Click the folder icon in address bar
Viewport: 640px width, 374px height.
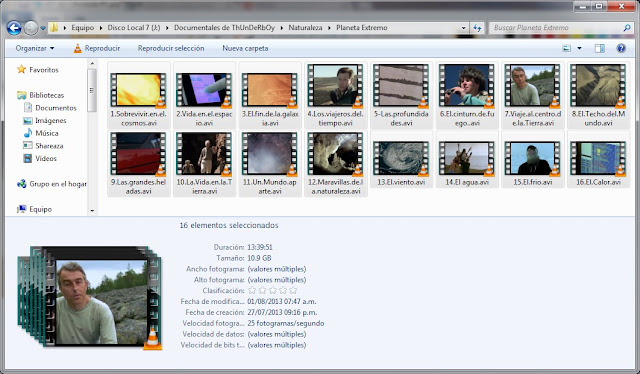pos(54,28)
